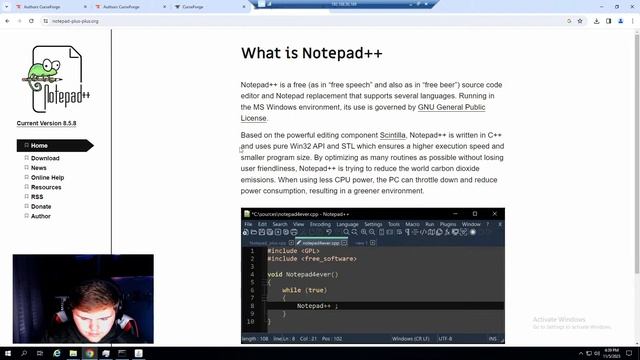
Task: Click the Chrome icon on the taskbar
Action: coord(90,353)
